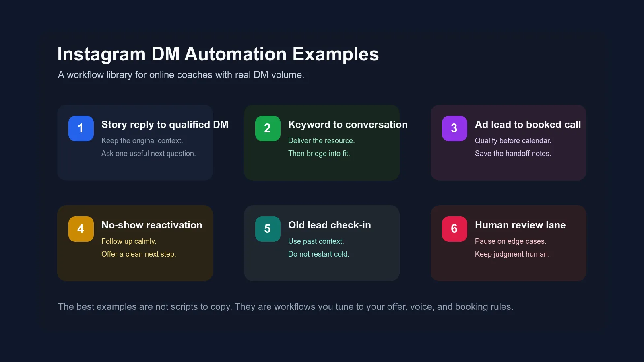
Task: Select the 'Keyword to conversation' heading
Action: click(348, 125)
